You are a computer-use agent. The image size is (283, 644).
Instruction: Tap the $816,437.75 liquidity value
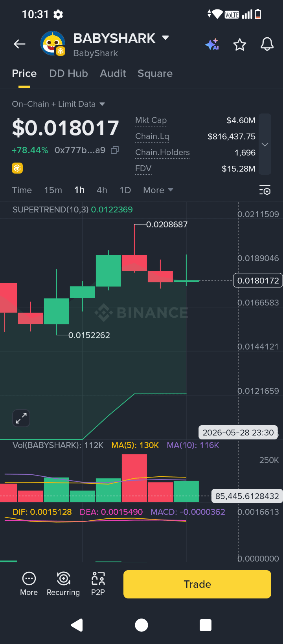[232, 136]
